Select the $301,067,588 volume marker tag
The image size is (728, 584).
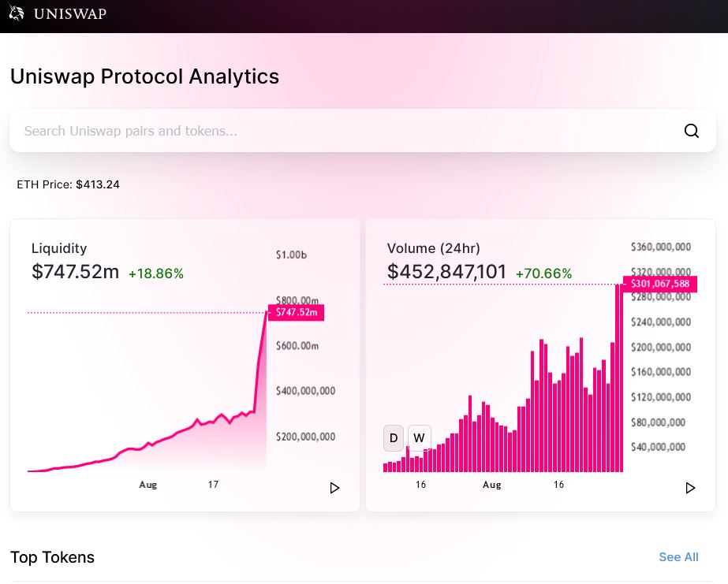[x=659, y=284]
